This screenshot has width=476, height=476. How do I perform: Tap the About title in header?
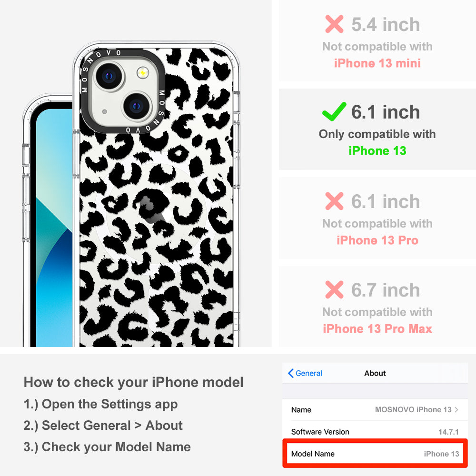(375, 373)
